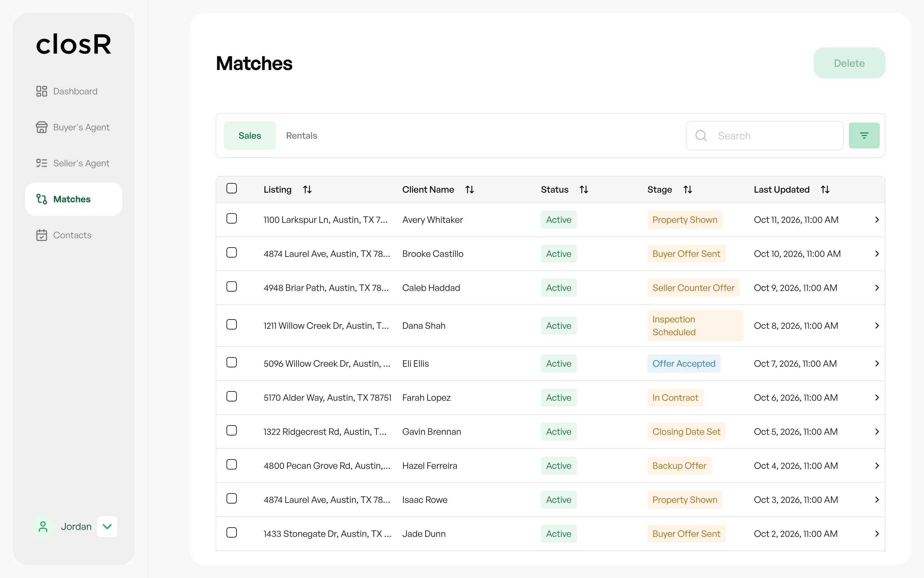Go to Dashboard in sidebar
This screenshot has height=578, width=924.
click(74, 91)
